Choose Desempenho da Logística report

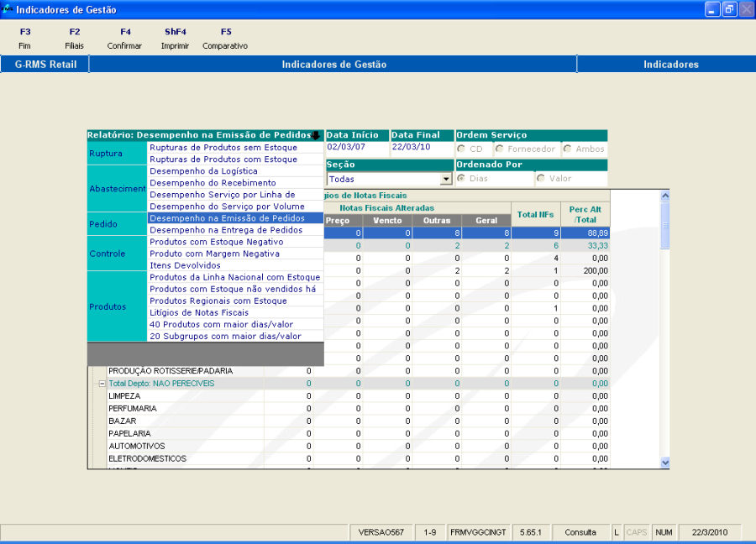(x=204, y=170)
